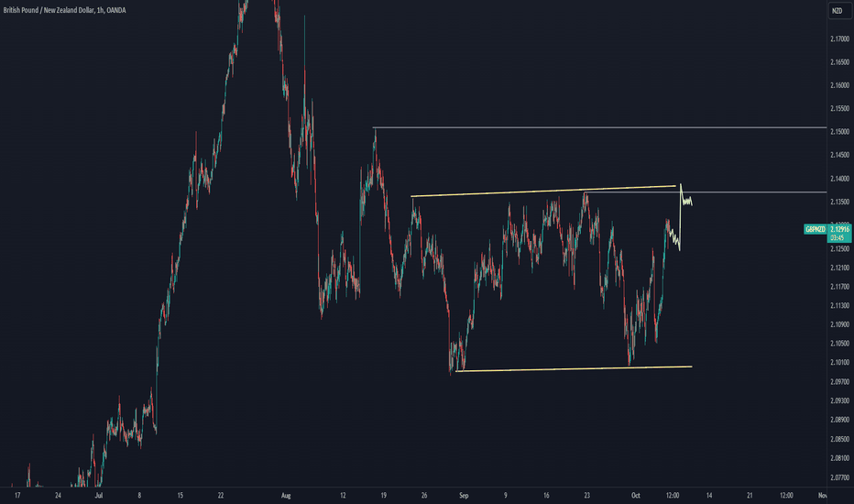Click the 26 date label on time axis
The width and height of the screenshot is (854, 504).
pyautogui.click(x=424, y=495)
